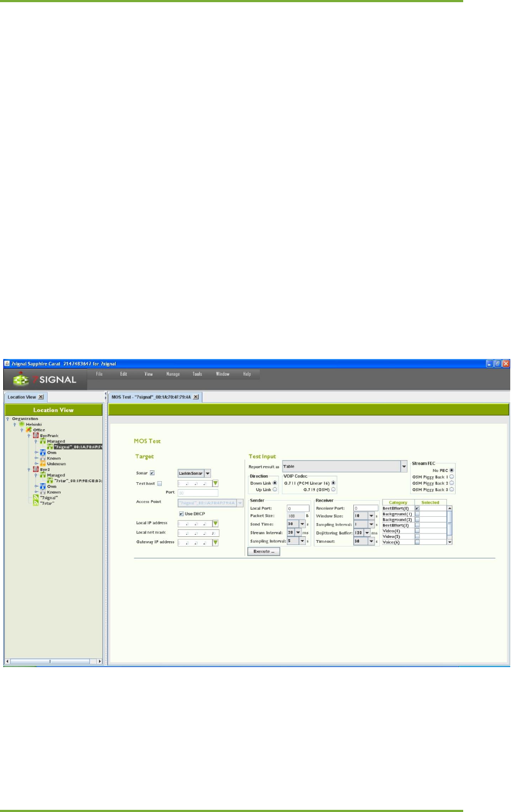This screenshot has width=520, height=812.
Task: Select No FEC option
Action: [452, 470]
